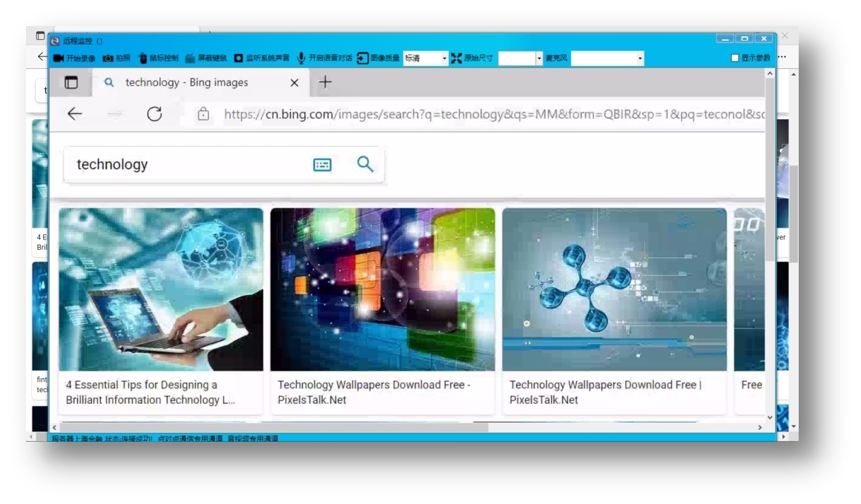Go back with the browser back arrow

click(74, 114)
